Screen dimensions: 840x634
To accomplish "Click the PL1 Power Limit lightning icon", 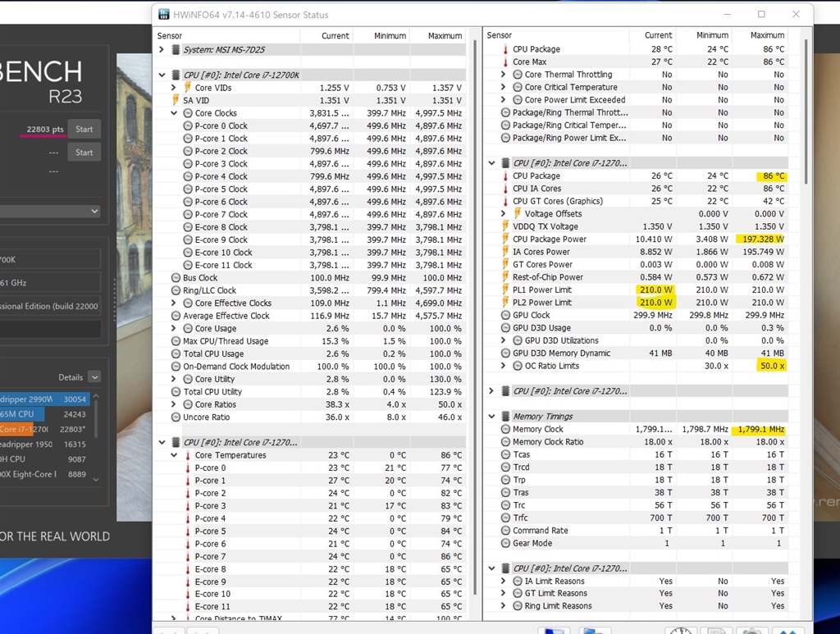I will coord(505,290).
